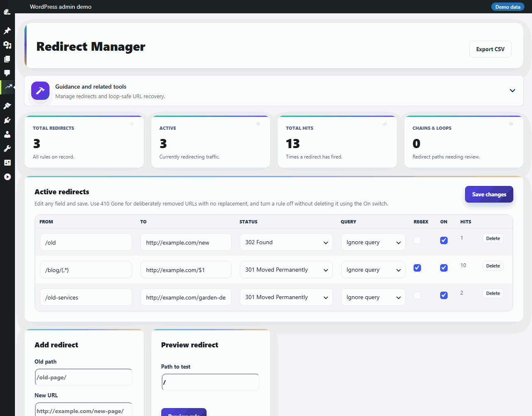Edit the From field containing /old-services
The height and width of the screenshot is (416, 532).
(x=86, y=297)
